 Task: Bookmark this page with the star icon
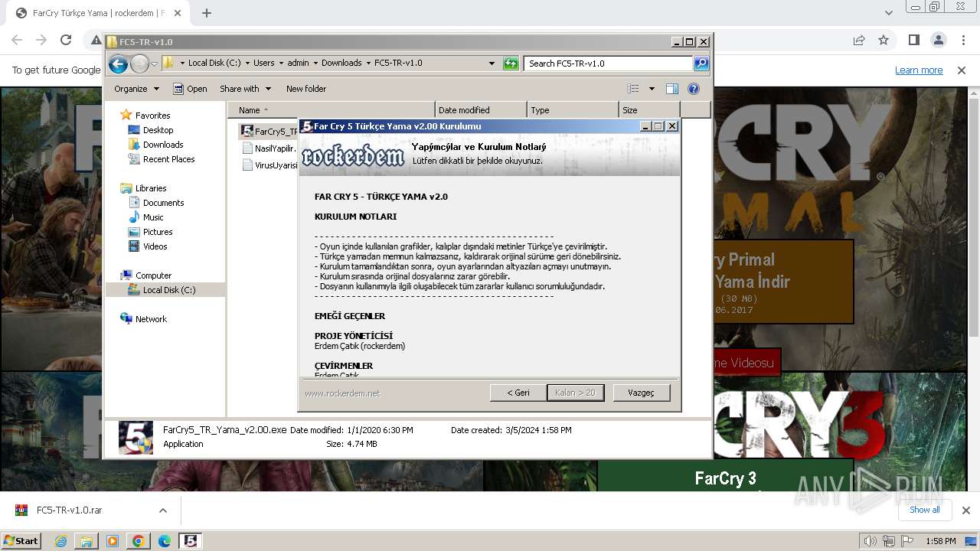pos(884,40)
